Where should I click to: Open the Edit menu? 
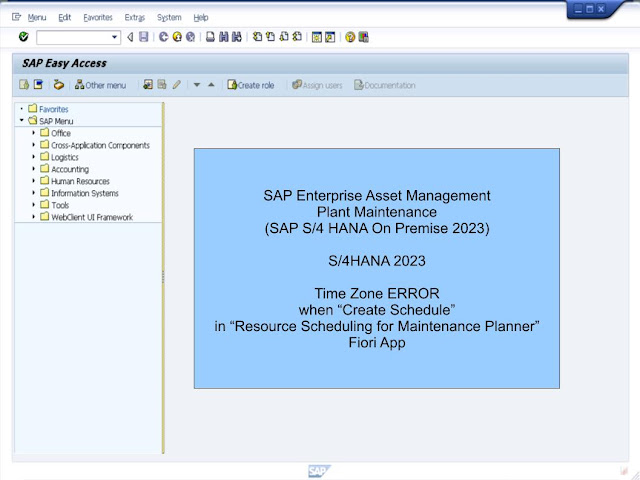pyautogui.click(x=64, y=18)
